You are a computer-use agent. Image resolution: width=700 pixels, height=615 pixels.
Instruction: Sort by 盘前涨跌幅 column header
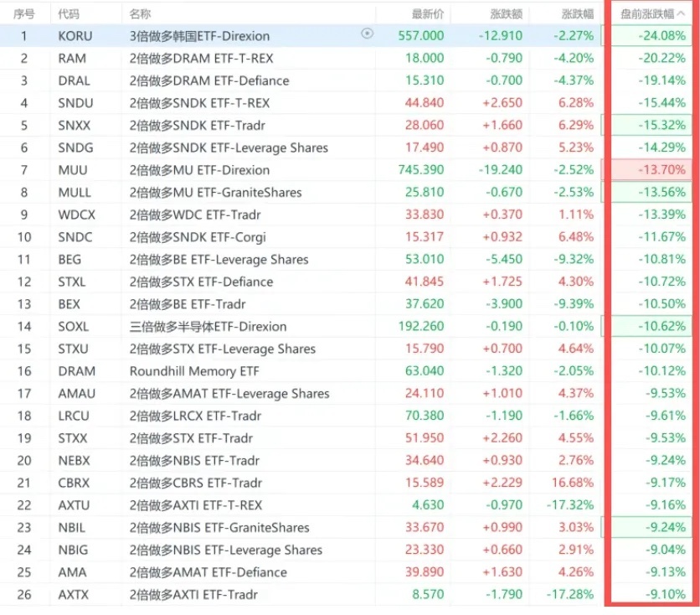[x=652, y=14]
